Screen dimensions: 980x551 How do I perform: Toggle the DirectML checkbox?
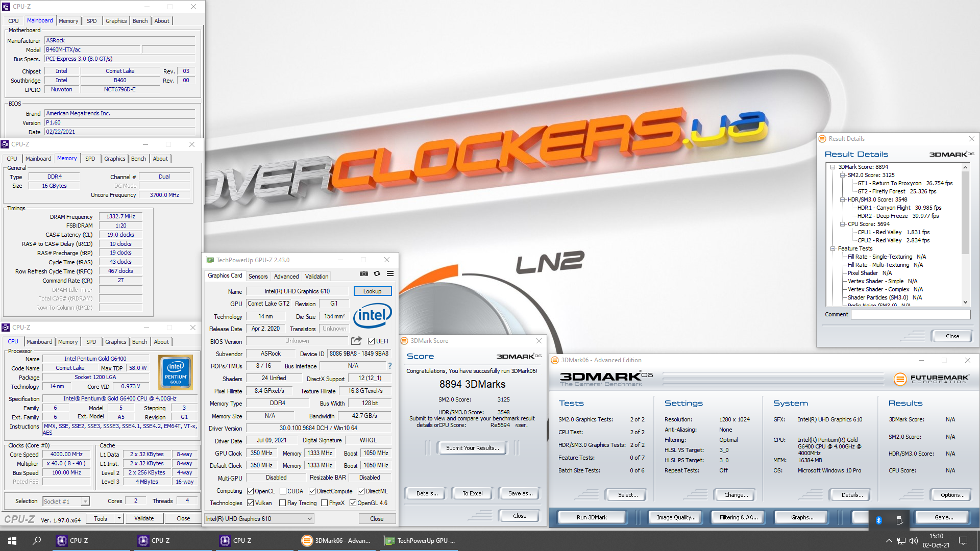pos(361,491)
